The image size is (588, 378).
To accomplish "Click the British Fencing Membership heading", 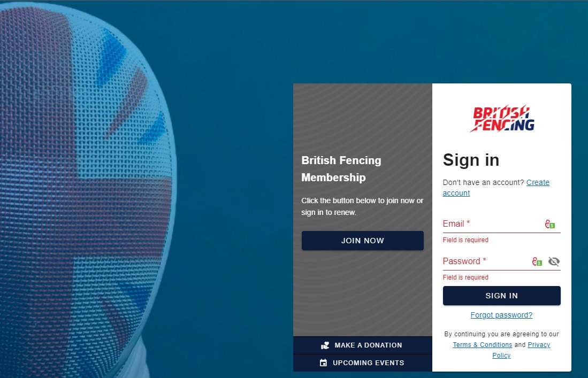I will [x=341, y=168].
